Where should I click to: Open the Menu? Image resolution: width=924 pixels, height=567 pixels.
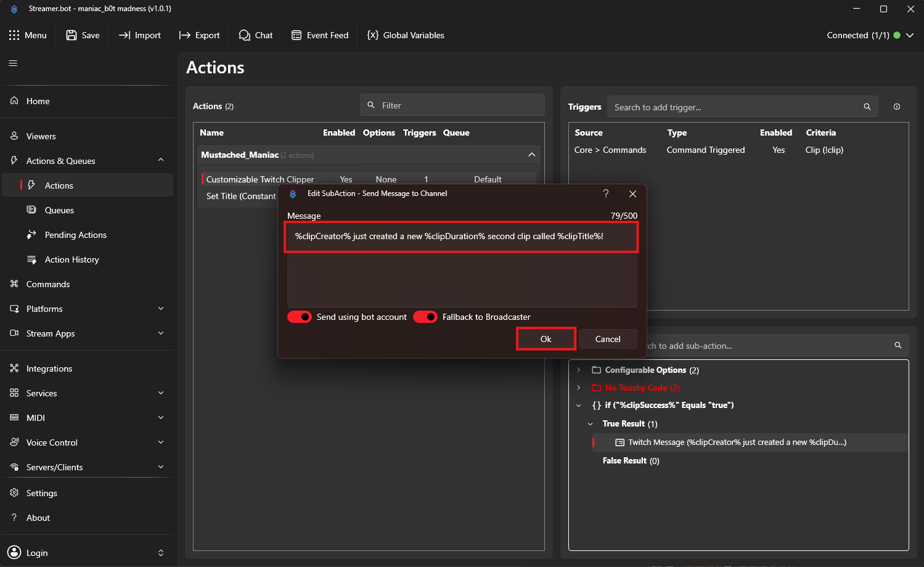28,35
